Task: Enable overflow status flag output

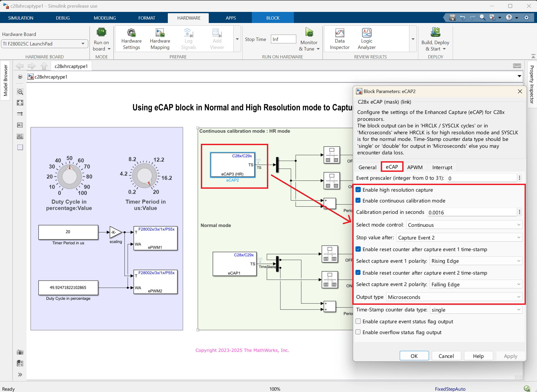Action: coord(358,332)
